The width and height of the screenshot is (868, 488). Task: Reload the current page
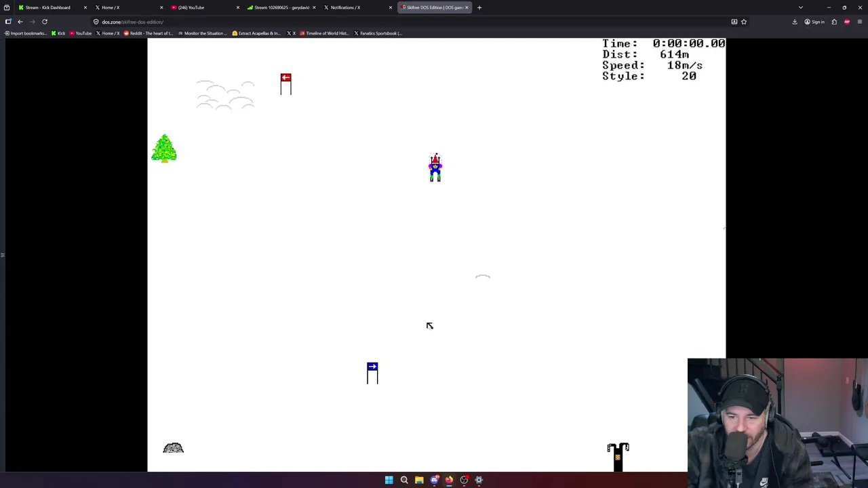click(45, 22)
